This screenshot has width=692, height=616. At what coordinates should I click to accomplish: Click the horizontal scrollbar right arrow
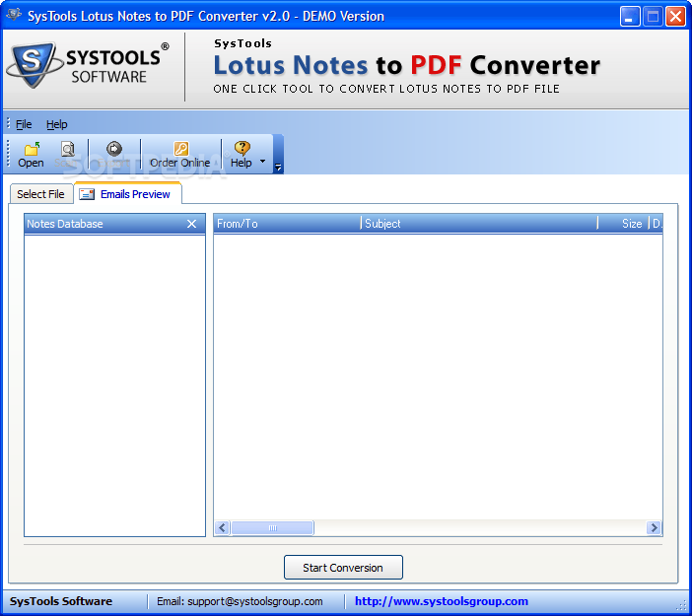654,527
